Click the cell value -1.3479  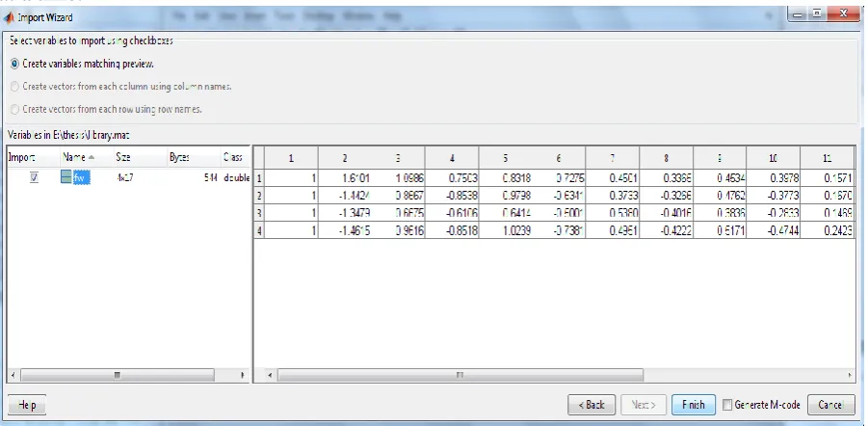click(345, 212)
